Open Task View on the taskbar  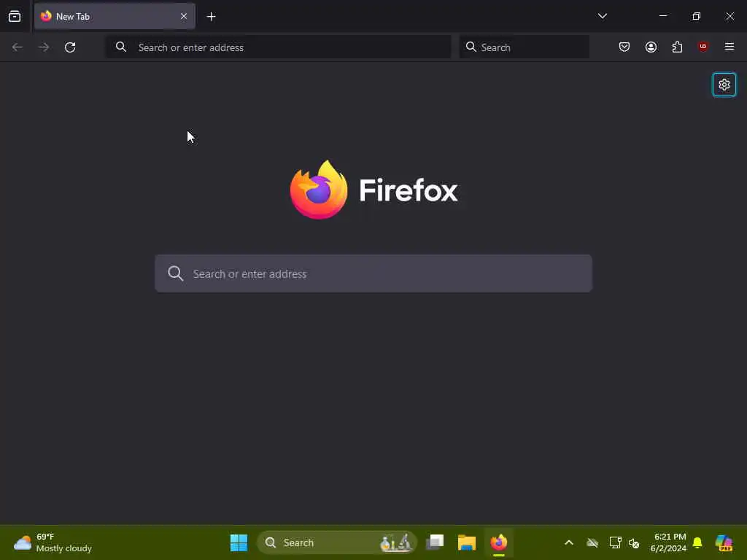(435, 542)
